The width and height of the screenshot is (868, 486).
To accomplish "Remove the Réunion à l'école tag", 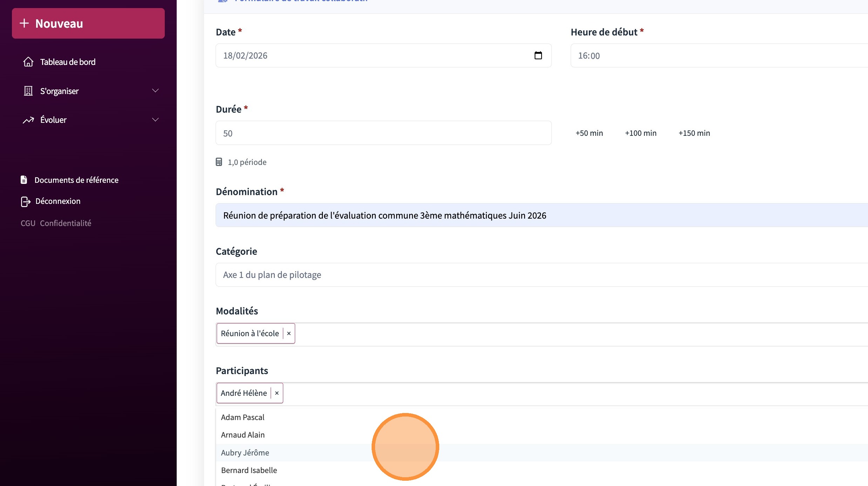I will (289, 333).
